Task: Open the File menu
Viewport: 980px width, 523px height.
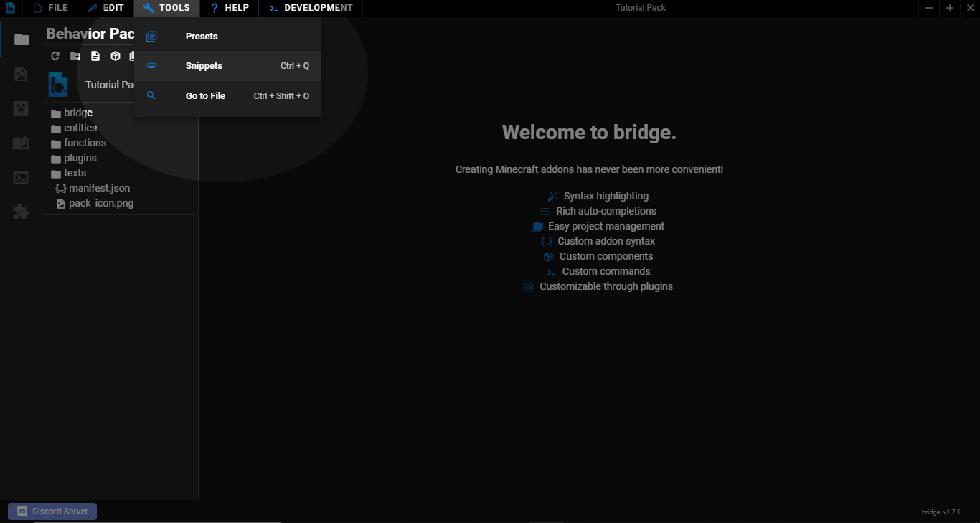Action: pos(50,8)
